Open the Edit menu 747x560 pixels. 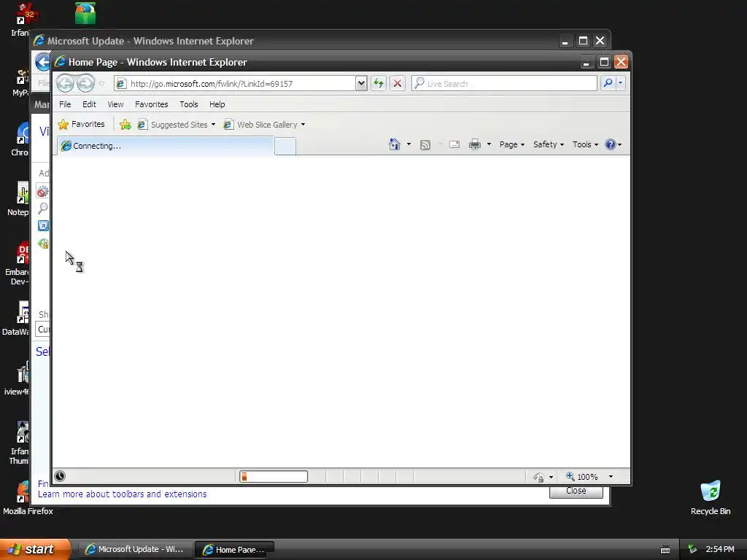(89, 104)
